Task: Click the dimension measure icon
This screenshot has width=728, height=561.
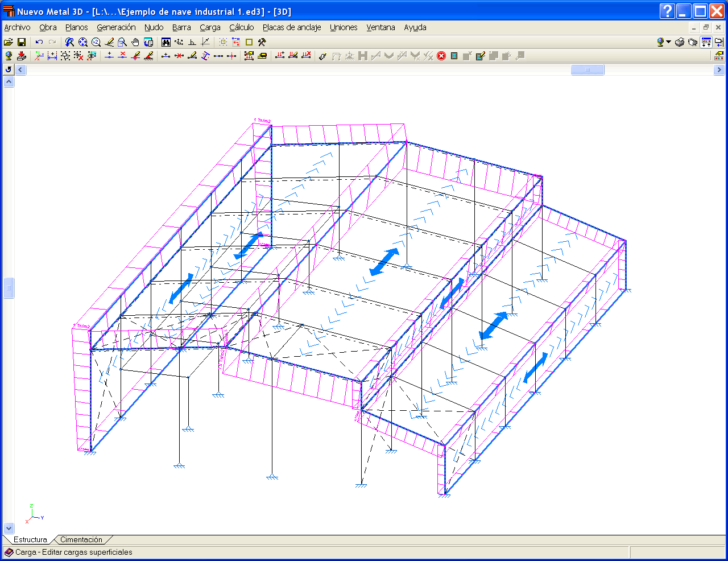Action: point(52,56)
